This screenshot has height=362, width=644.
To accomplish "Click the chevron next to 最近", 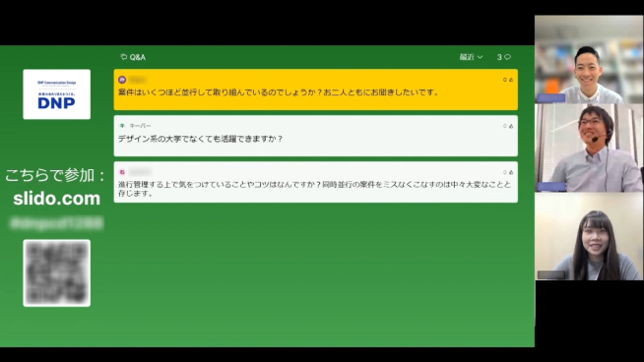I will [480, 57].
